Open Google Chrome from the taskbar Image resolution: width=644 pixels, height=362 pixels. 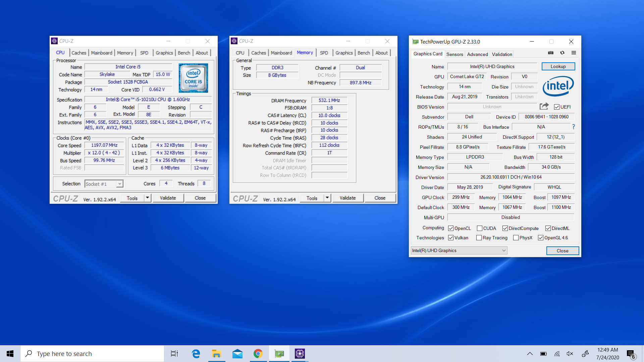[x=258, y=354]
